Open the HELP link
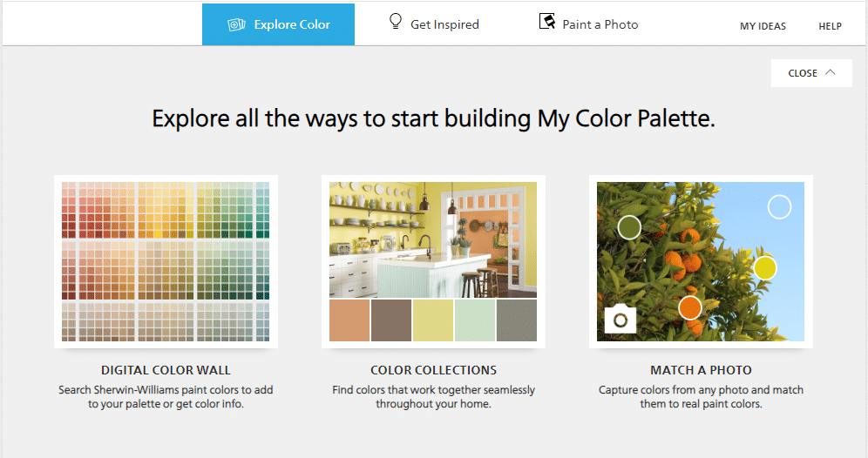The height and width of the screenshot is (458, 868). point(830,26)
